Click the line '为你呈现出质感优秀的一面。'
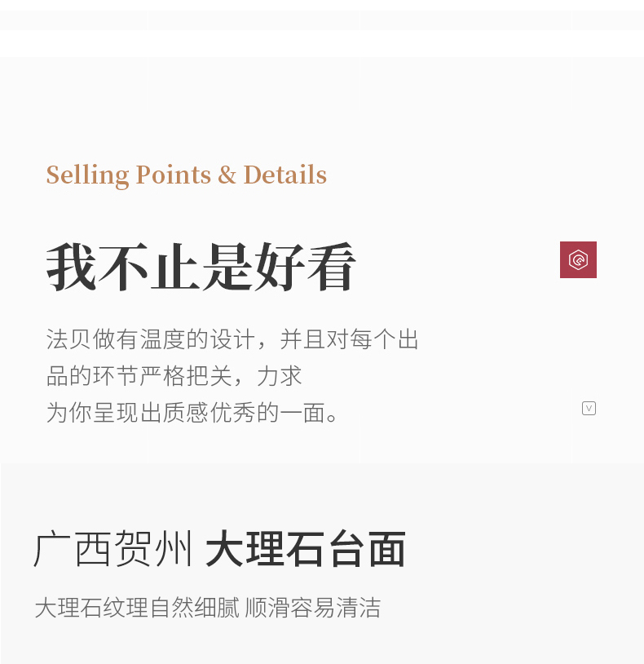The image size is (644, 664). point(192,413)
